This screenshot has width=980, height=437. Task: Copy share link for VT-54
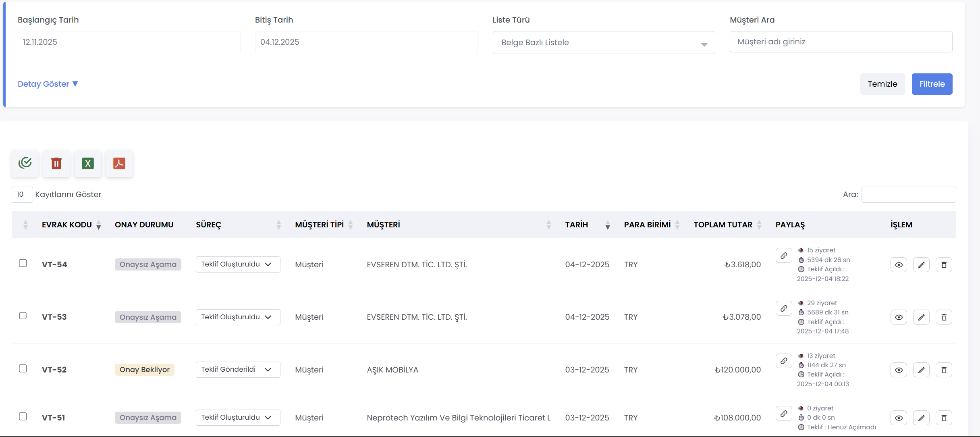point(784,256)
